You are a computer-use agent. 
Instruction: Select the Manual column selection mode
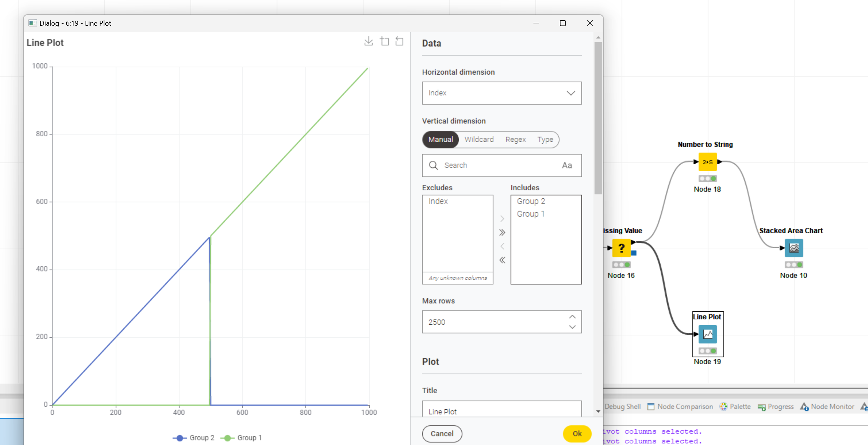coord(440,139)
